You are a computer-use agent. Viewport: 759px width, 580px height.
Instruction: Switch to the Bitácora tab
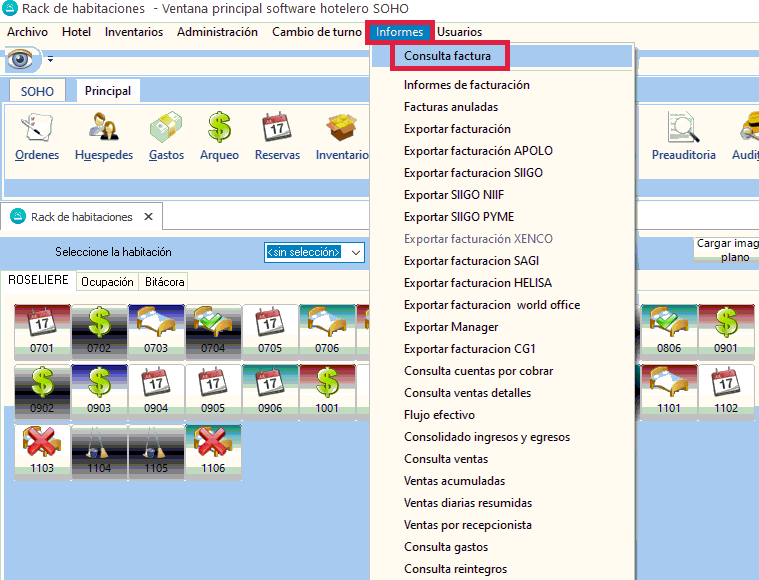[x=162, y=282]
